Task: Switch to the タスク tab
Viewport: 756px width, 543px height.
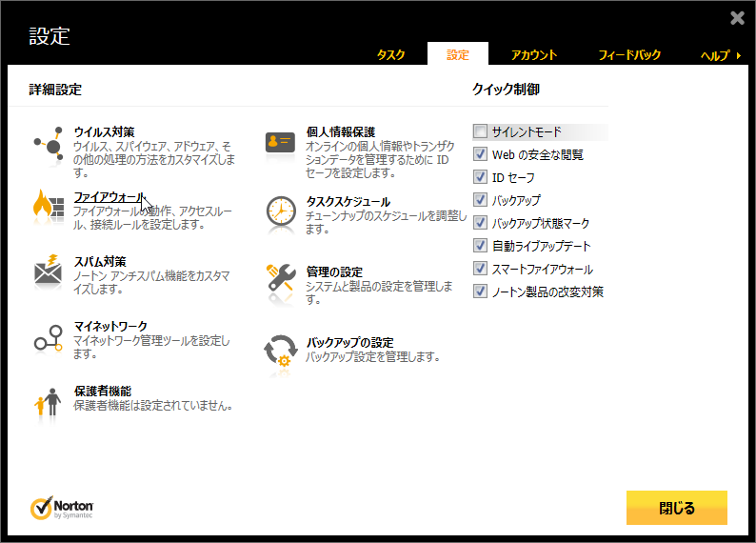Action: point(391,55)
